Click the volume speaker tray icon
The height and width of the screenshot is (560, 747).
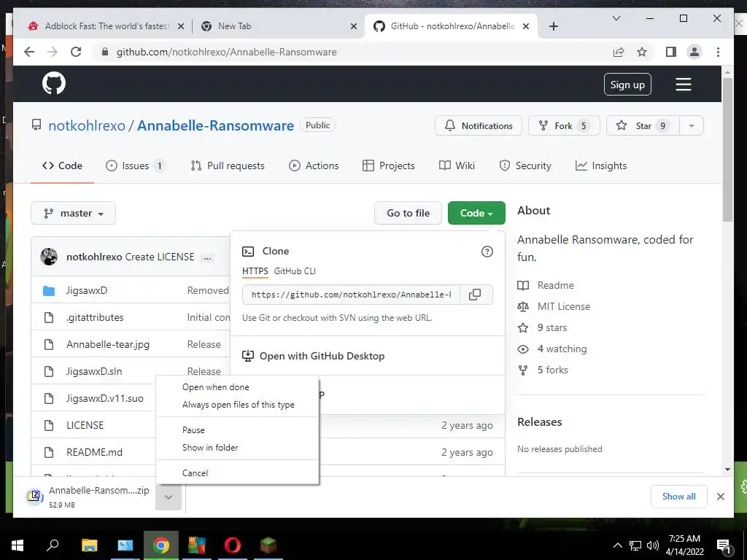[653, 545]
